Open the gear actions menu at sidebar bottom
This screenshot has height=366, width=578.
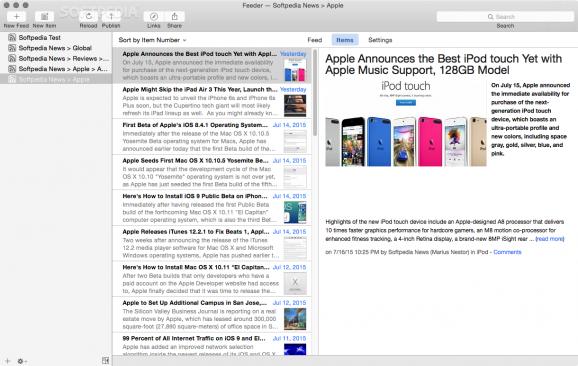(x=21, y=361)
